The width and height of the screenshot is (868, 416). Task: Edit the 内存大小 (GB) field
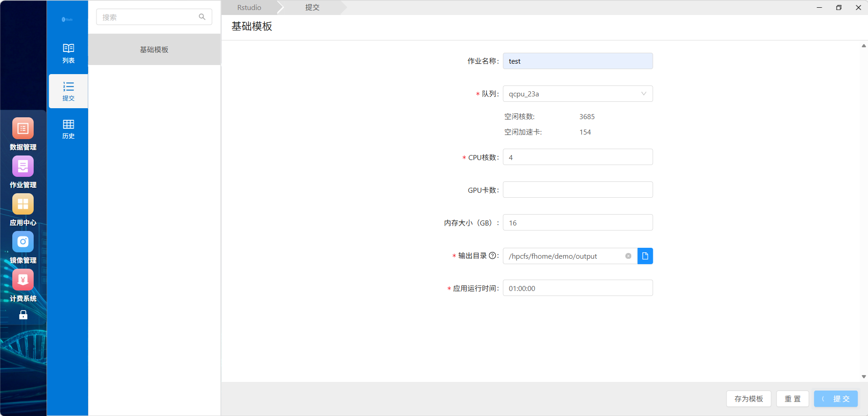(x=578, y=223)
